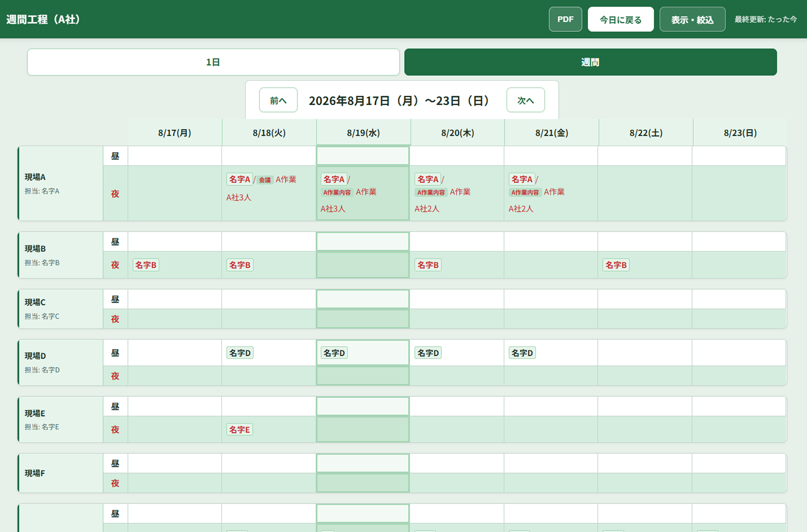807x532 pixels.
Task: Go to previous week with 前へ
Action: (278, 100)
